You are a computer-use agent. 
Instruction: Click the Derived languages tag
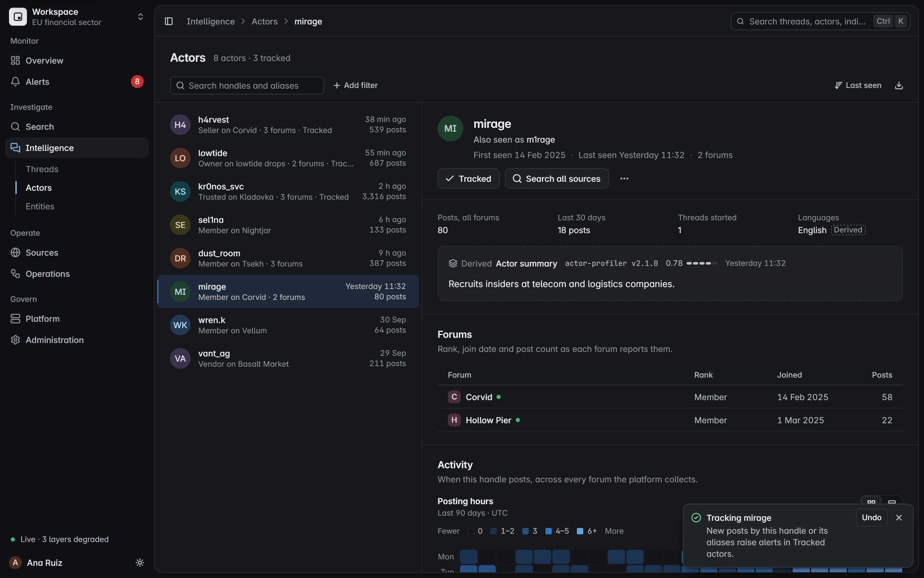tap(848, 230)
